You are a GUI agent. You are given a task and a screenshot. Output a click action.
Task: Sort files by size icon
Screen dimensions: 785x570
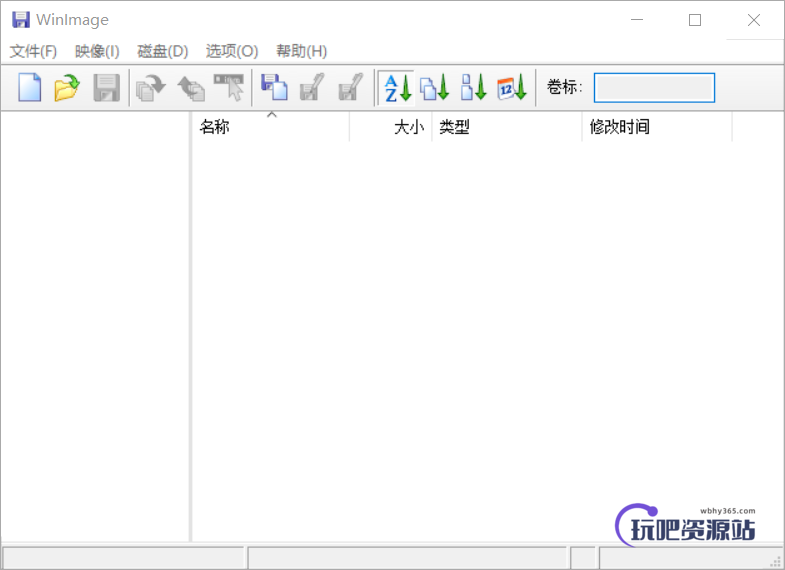pos(474,88)
